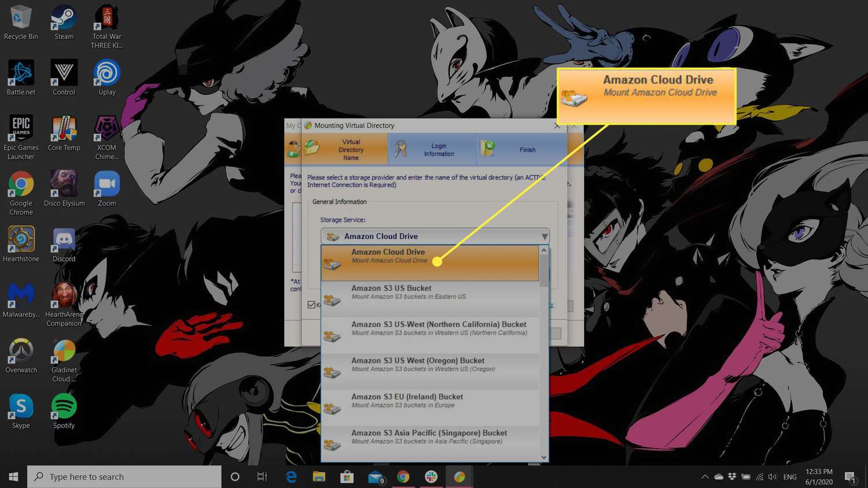Open the Dropbox tray icon
The width and height of the screenshot is (868, 488).
(x=732, y=477)
